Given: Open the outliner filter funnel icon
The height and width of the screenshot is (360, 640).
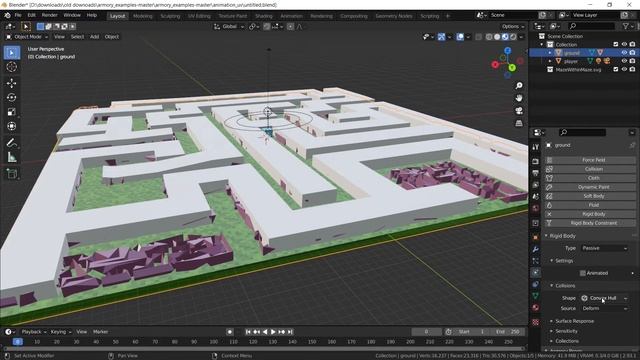Looking at the screenshot, I should click(626, 26).
